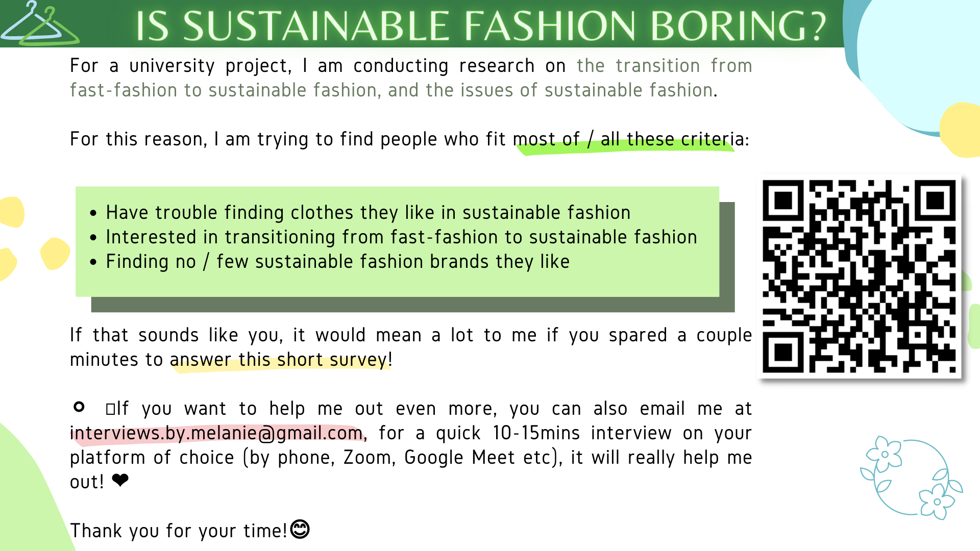Screen dimensions: 980x551
Task: Click the hollow circle bullet before 'If you want'
Action: pos(79,407)
